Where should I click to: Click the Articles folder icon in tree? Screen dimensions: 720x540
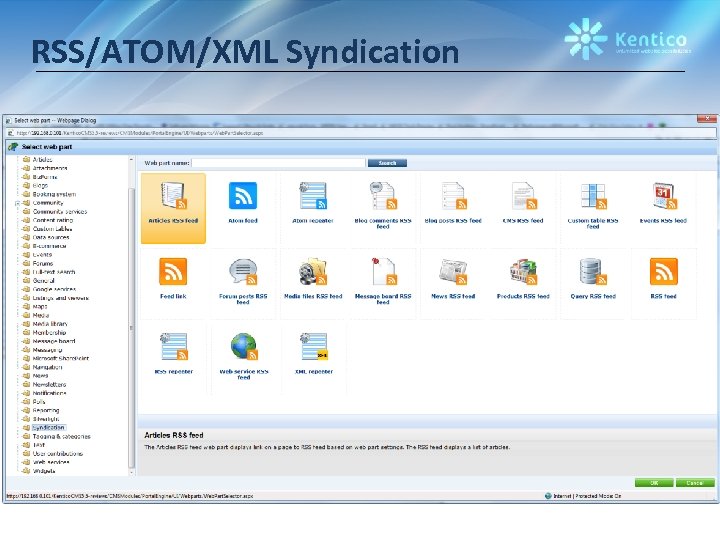[x=26, y=160]
